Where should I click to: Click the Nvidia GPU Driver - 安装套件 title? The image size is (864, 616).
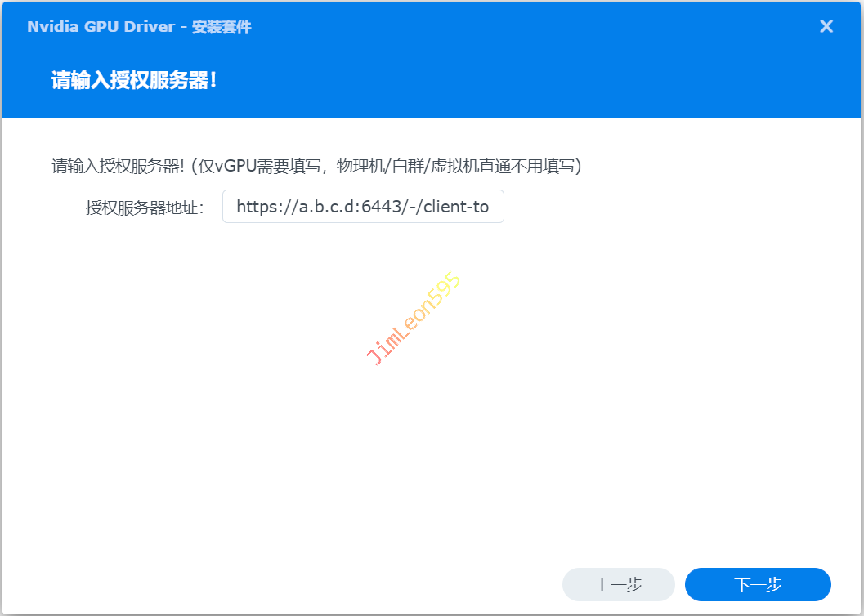click(x=139, y=27)
